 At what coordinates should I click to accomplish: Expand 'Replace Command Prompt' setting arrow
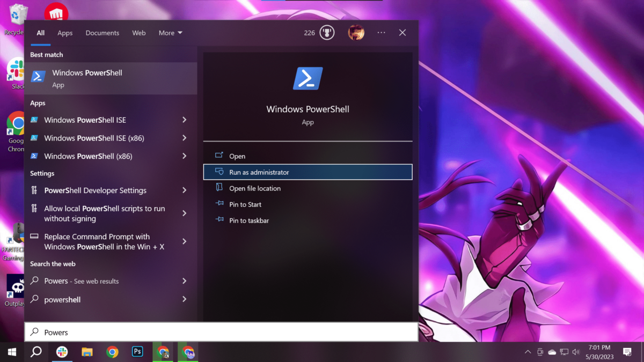[184, 242]
